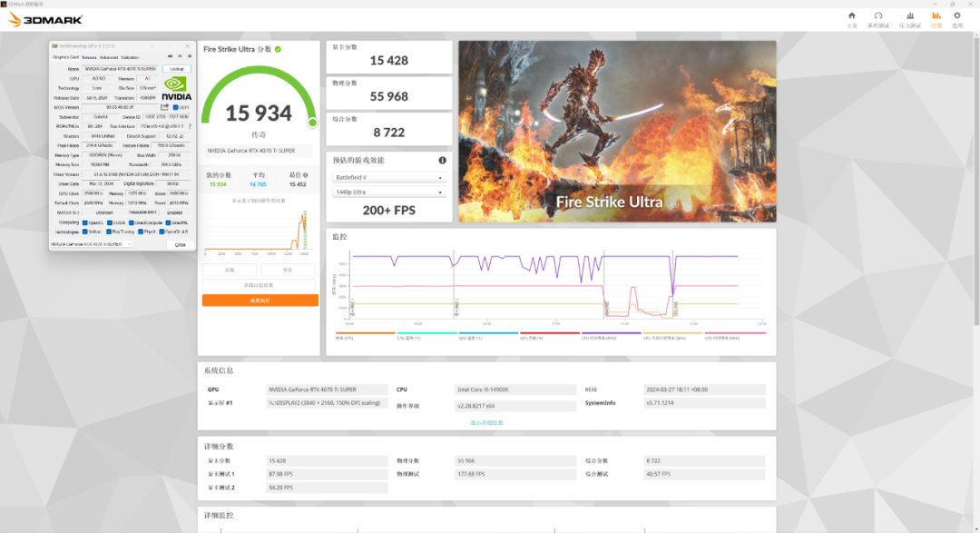The image size is (980, 533).
Task: Click the NVIDIA logo in GPU-Z
Action: [176, 88]
